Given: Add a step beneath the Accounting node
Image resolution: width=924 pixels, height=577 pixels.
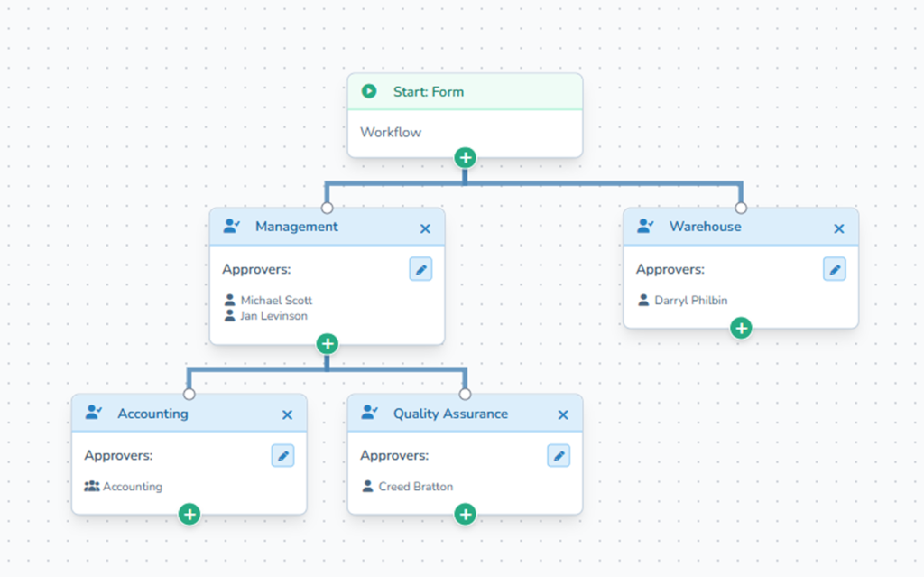Looking at the screenshot, I should [189, 515].
